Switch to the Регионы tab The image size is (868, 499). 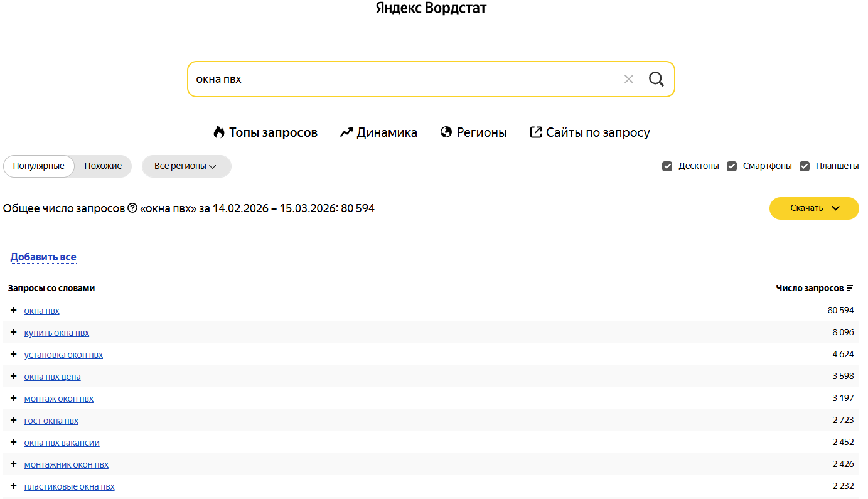474,132
